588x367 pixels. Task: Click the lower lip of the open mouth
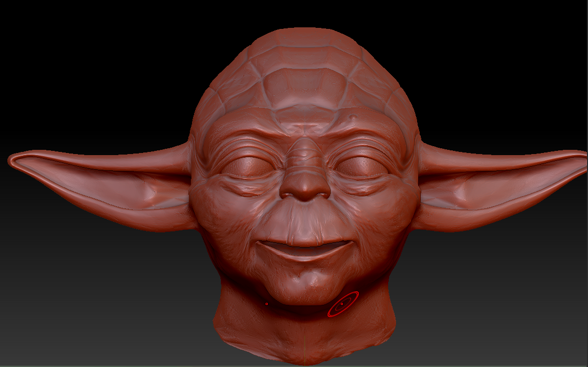(x=305, y=256)
